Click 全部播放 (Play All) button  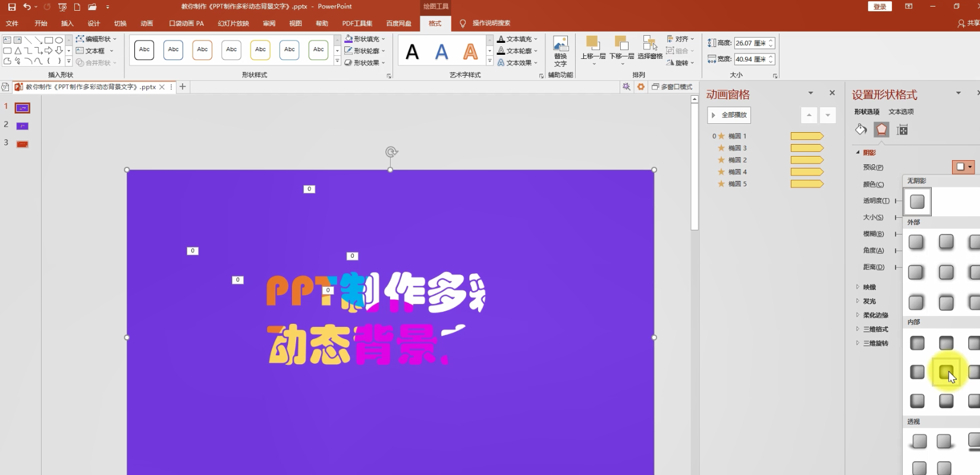tap(729, 115)
